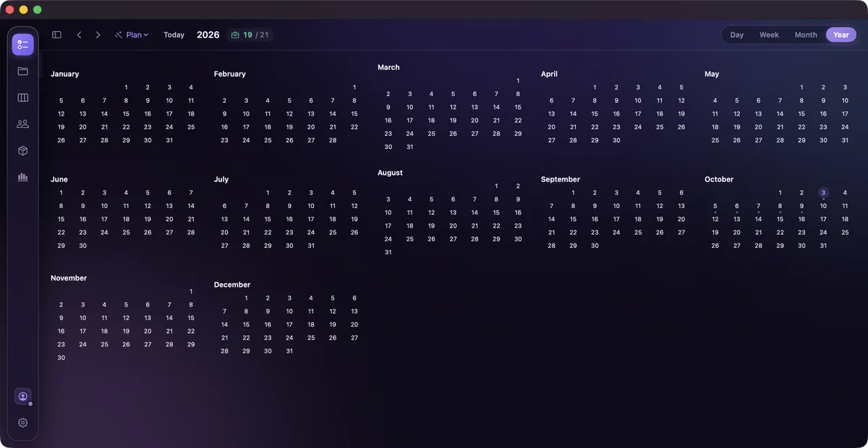Switch to Day view

pyautogui.click(x=736, y=35)
